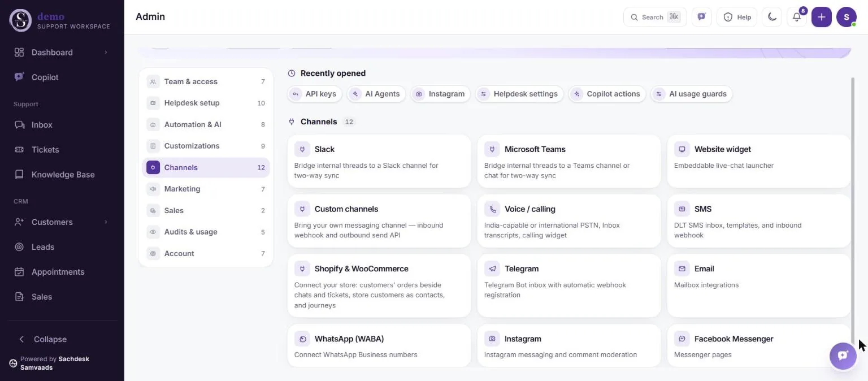Expand the Dashboard submenu chevron
The height and width of the screenshot is (381, 868).
[106, 53]
